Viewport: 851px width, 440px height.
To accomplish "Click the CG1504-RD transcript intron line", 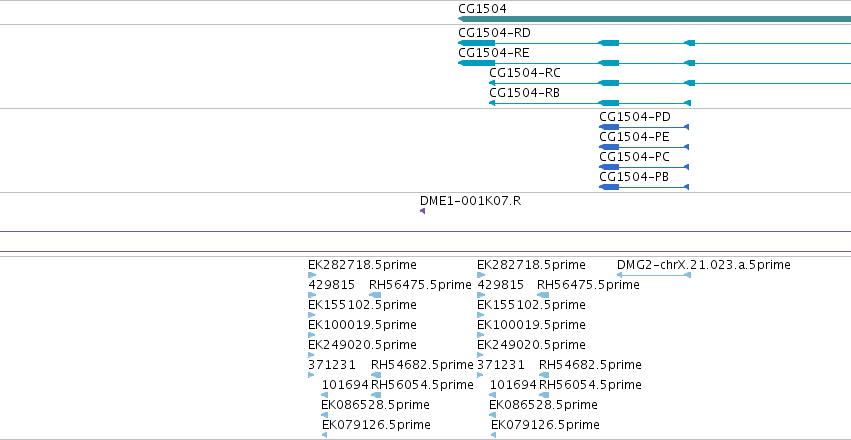I will [655, 43].
